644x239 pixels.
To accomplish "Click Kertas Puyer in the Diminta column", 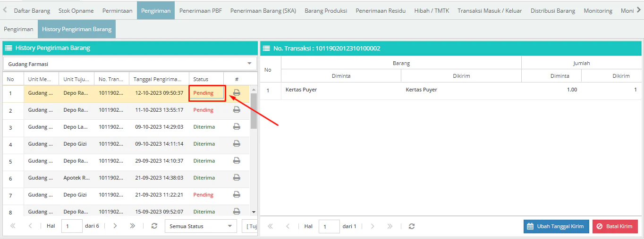I will click(x=301, y=90).
